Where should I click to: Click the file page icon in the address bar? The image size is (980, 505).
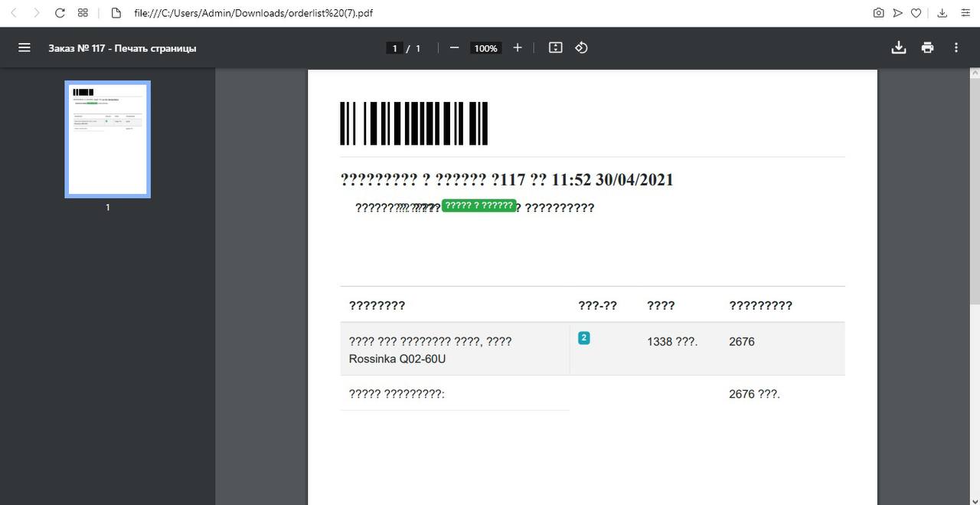coord(116,13)
